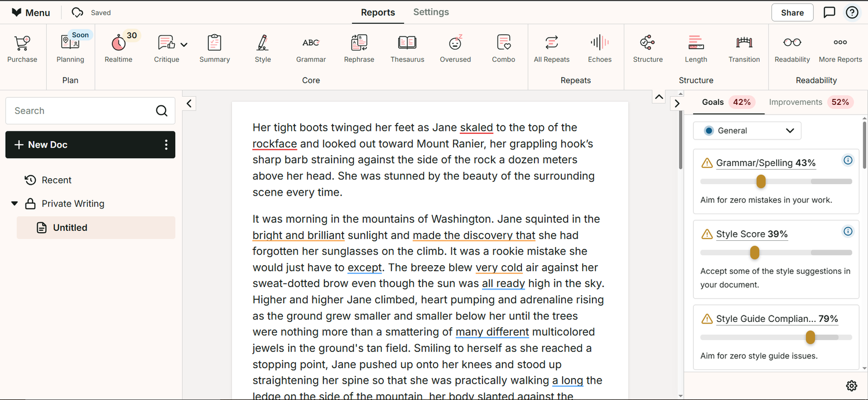Run the Structure report
Viewport: 868px width, 400px height.
tap(648, 49)
